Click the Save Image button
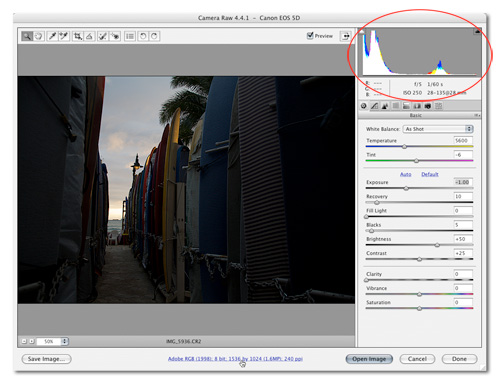 click(46, 359)
